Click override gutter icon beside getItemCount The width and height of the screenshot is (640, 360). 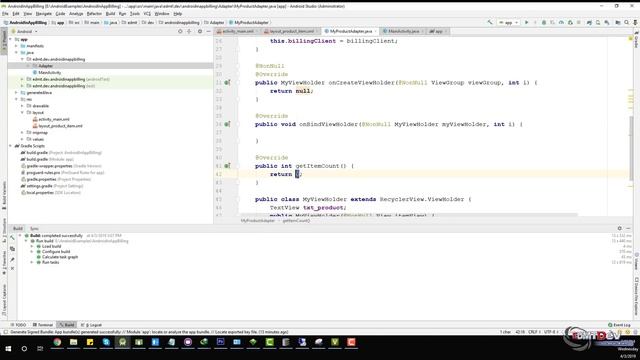pyautogui.click(x=227, y=166)
